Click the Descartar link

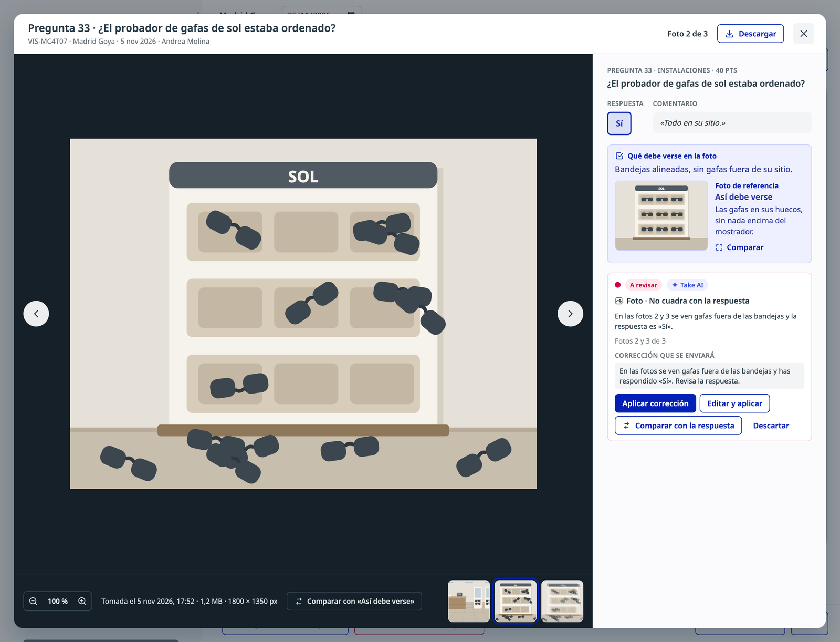[x=771, y=426]
